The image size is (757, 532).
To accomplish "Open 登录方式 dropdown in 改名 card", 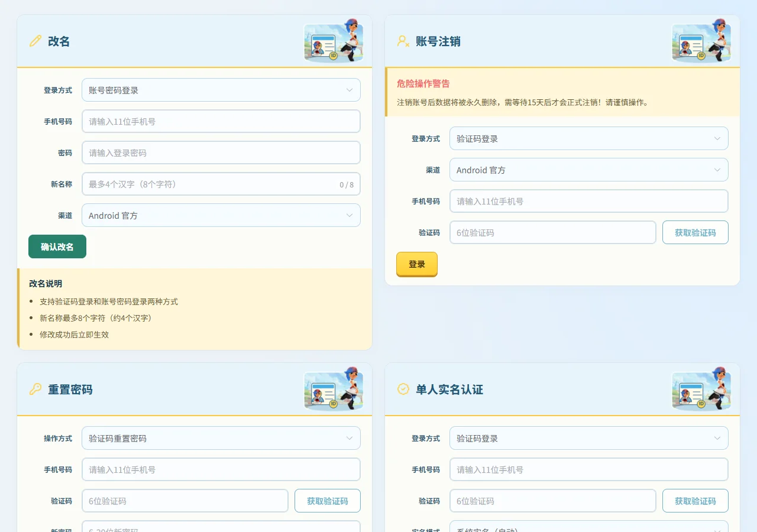I will pos(221,90).
